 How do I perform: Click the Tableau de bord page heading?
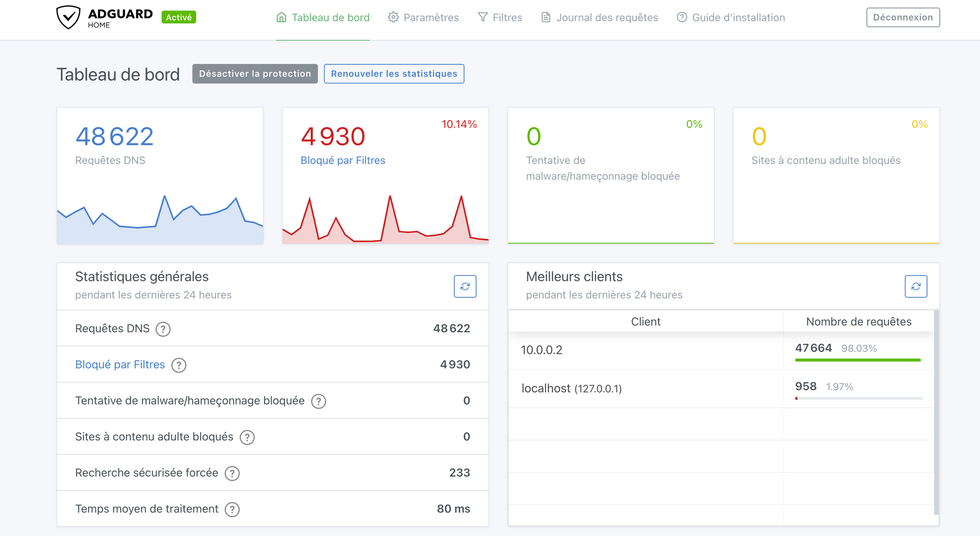(x=118, y=74)
